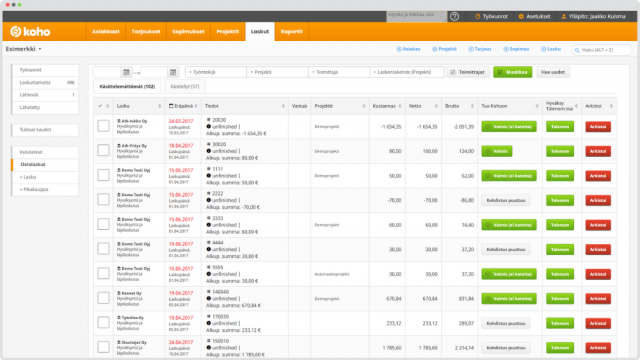Viewport: 640px width, 360px height.
Task: Click the Hae uudet button
Action: (x=553, y=72)
